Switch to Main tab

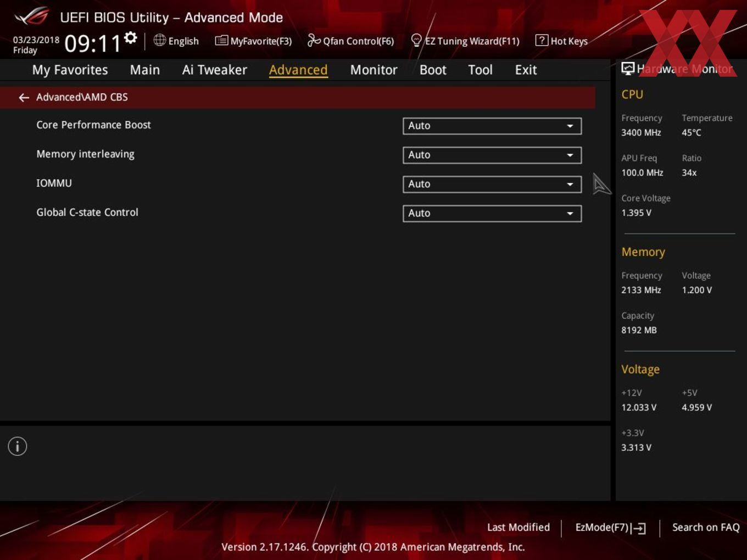click(x=145, y=70)
